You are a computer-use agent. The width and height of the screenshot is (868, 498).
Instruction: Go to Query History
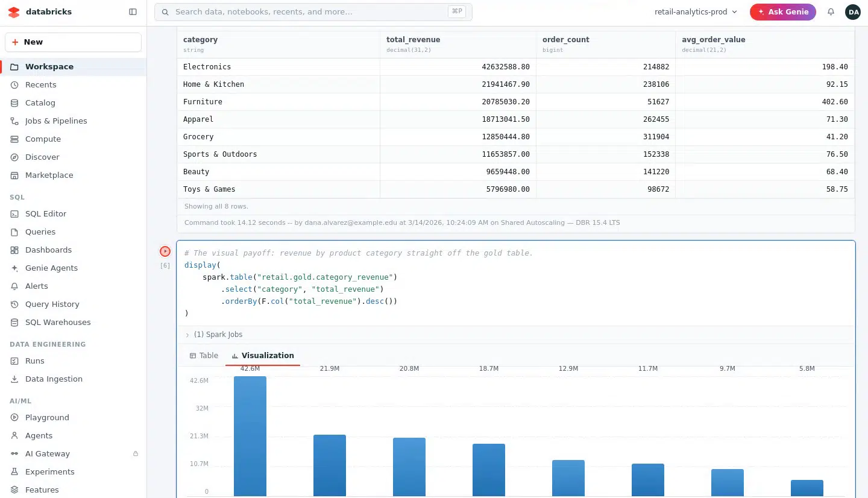pos(73,304)
